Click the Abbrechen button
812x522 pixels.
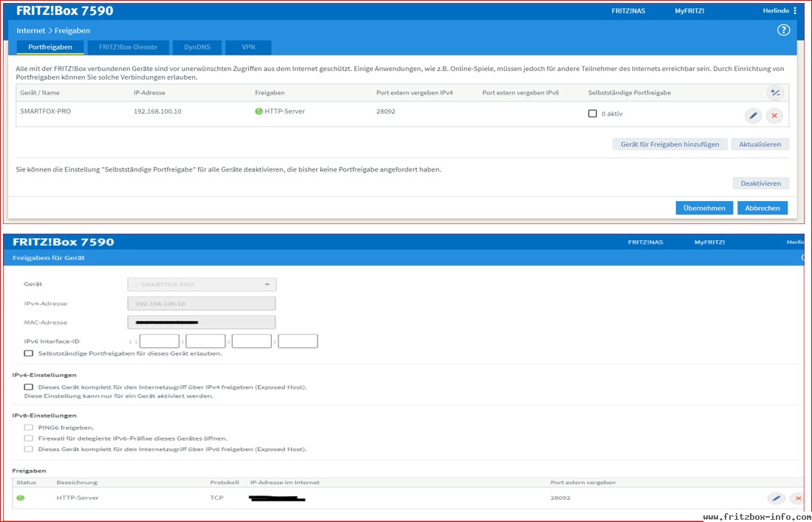tap(762, 208)
